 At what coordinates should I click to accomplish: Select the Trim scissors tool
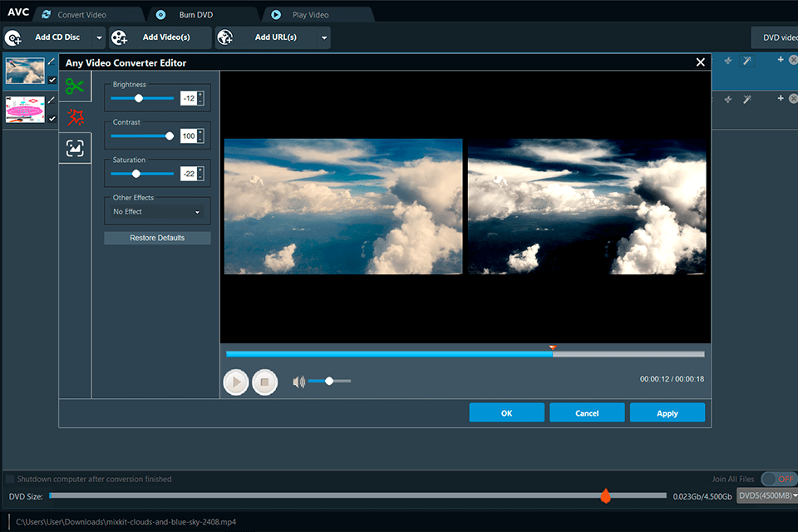point(75,86)
